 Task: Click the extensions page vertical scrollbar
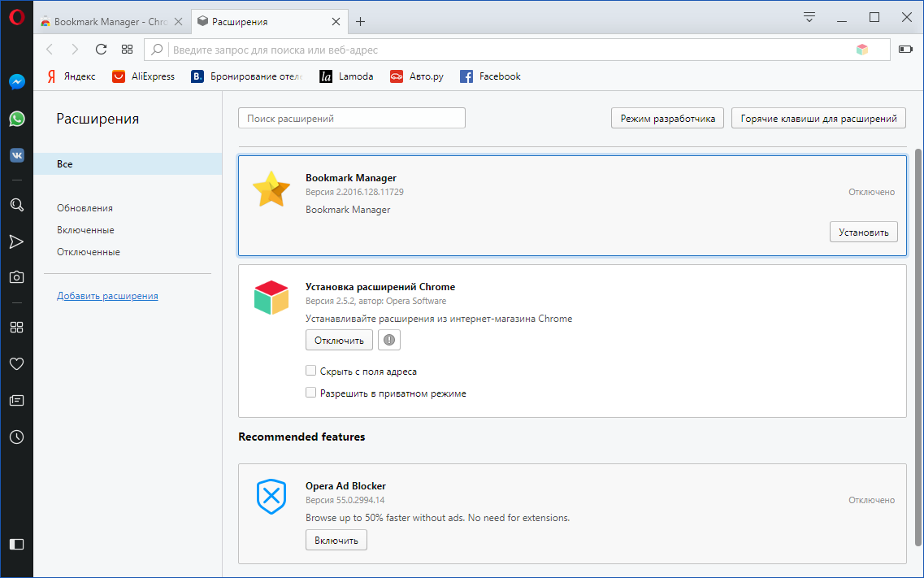[917, 348]
